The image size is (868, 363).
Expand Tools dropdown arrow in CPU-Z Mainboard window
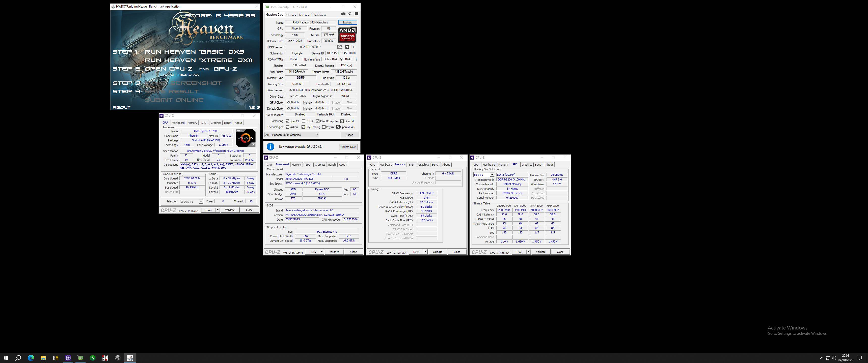(322, 252)
